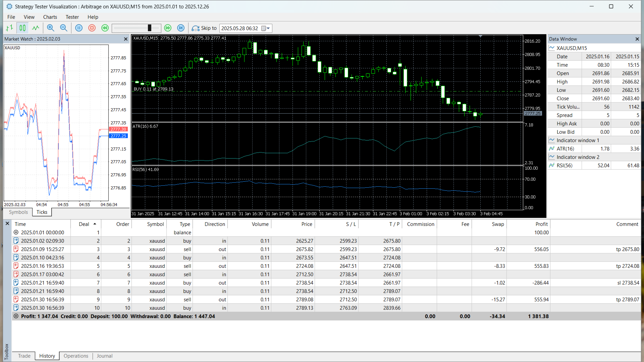Close the Data Window panel

(x=637, y=39)
